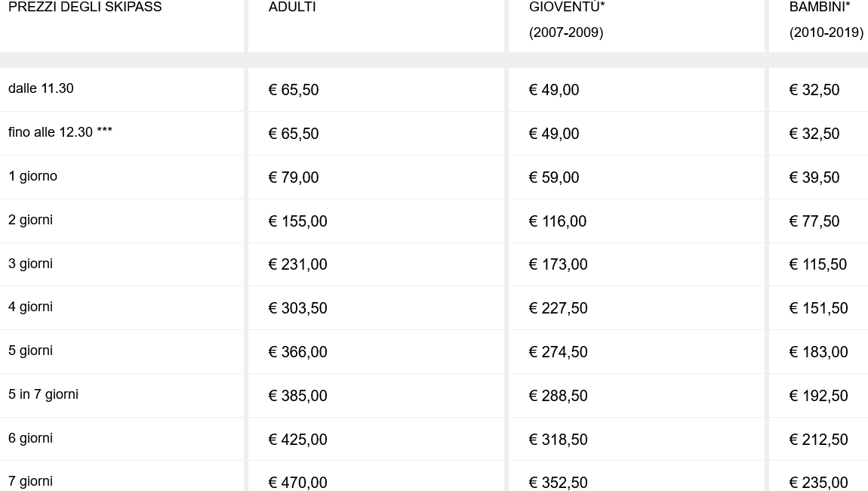Click the BAMBINI* column header
868x491 pixels.
click(820, 8)
